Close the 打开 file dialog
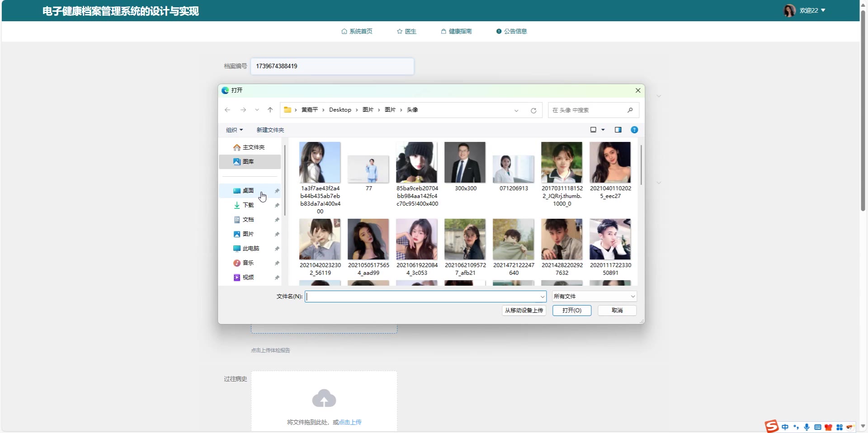 (638, 90)
